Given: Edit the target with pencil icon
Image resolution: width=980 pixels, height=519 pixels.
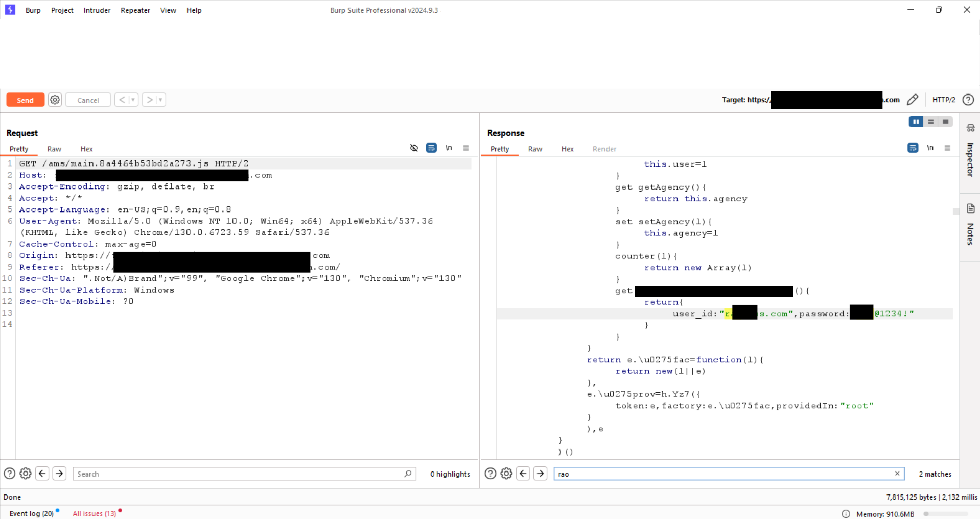Looking at the screenshot, I should (913, 100).
